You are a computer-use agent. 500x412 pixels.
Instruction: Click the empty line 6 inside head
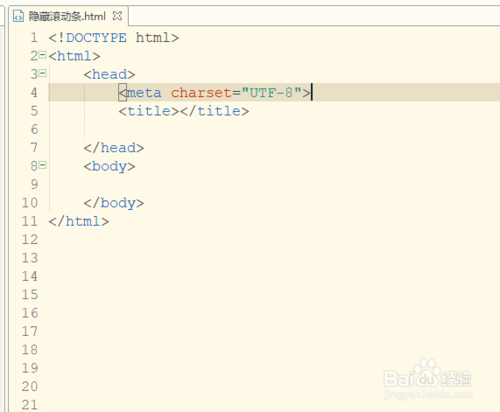[x=273, y=129]
